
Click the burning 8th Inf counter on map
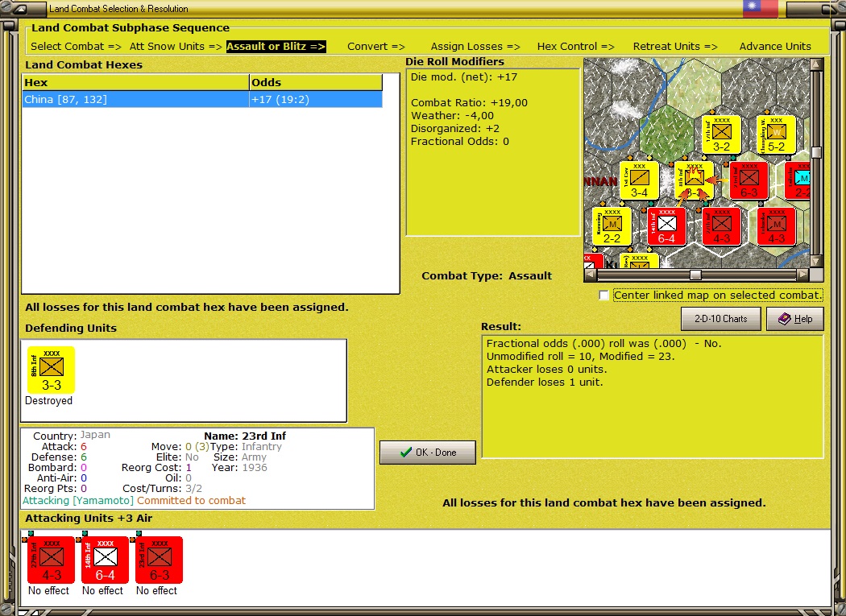point(694,180)
